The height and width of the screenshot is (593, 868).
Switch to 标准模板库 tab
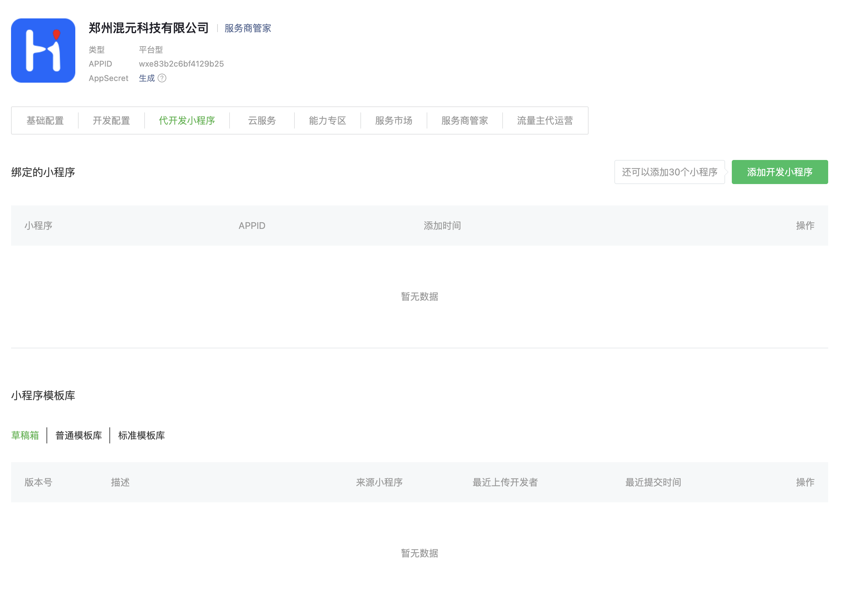point(142,435)
